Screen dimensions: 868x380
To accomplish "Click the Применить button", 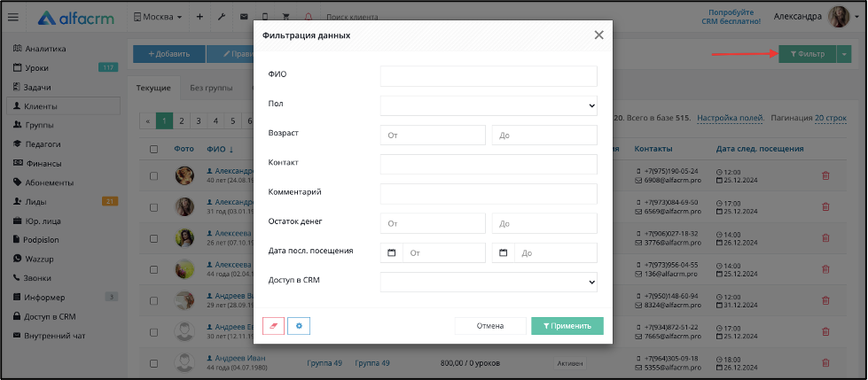I will pyautogui.click(x=567, y=326).
